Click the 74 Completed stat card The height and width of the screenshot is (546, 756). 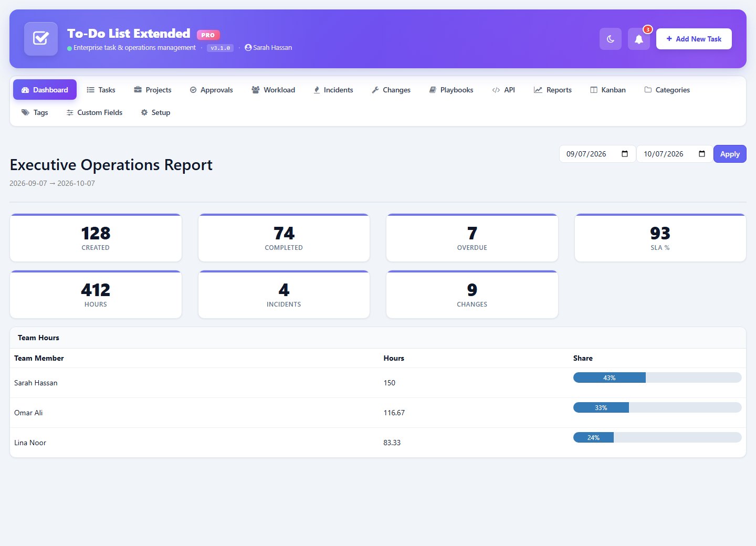pos(284,238)
